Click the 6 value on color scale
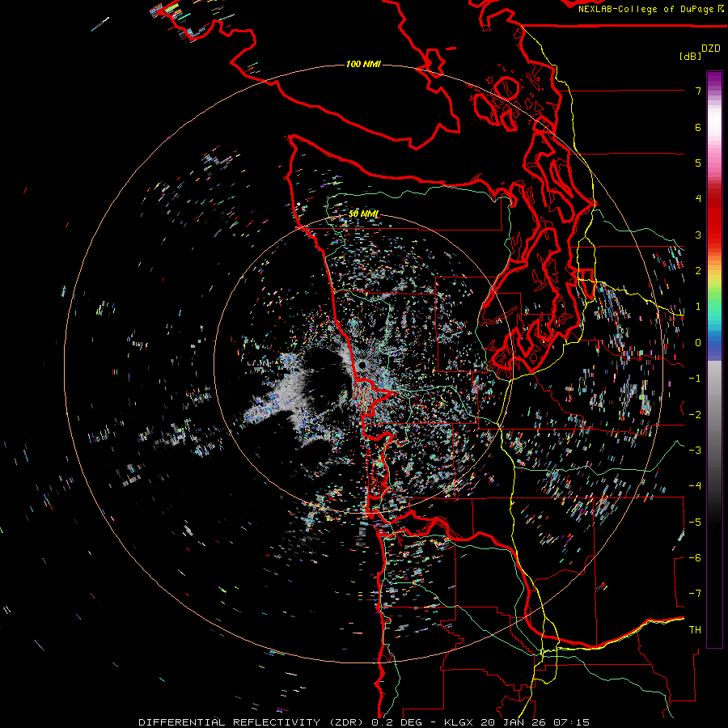Screen dimensions: 728x728 pyautogui.click(x=698, y=127)
